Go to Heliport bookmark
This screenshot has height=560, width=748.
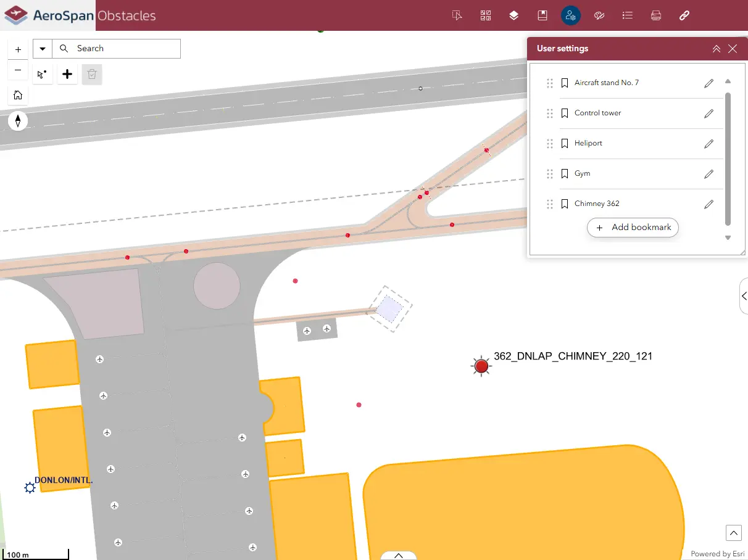588,143
